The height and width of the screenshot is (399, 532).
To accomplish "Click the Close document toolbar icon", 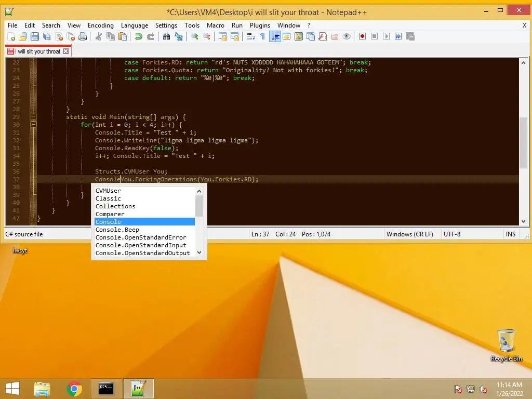I will 59,36.
